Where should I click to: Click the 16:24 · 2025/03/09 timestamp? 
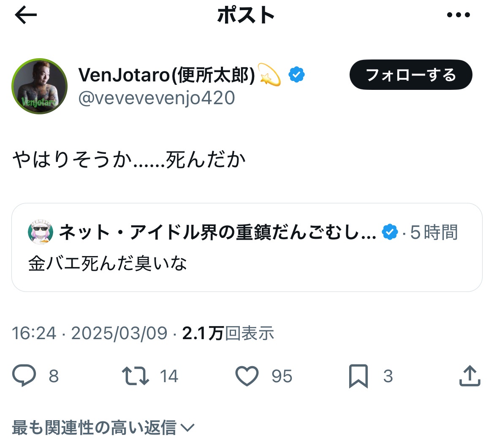pyautogui.click(x=90, y=333)
